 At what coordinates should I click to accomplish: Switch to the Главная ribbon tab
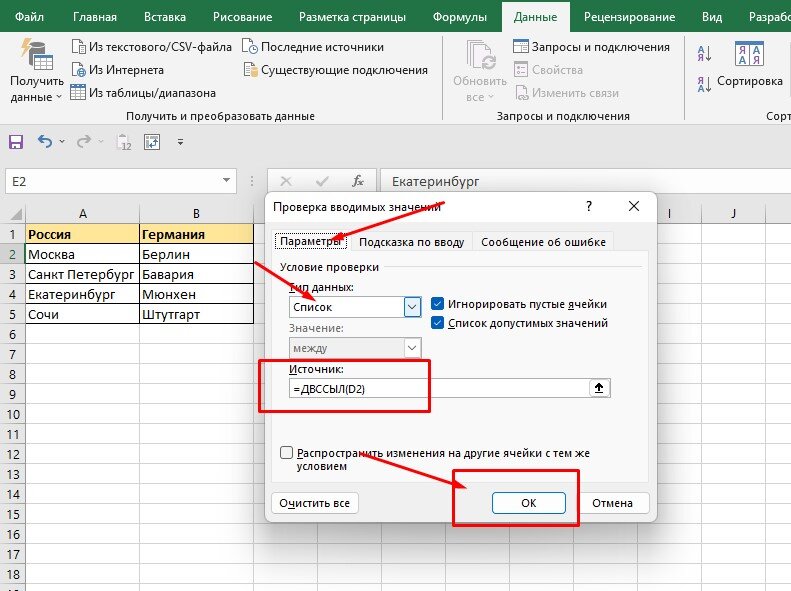click(x=95, y=17)
